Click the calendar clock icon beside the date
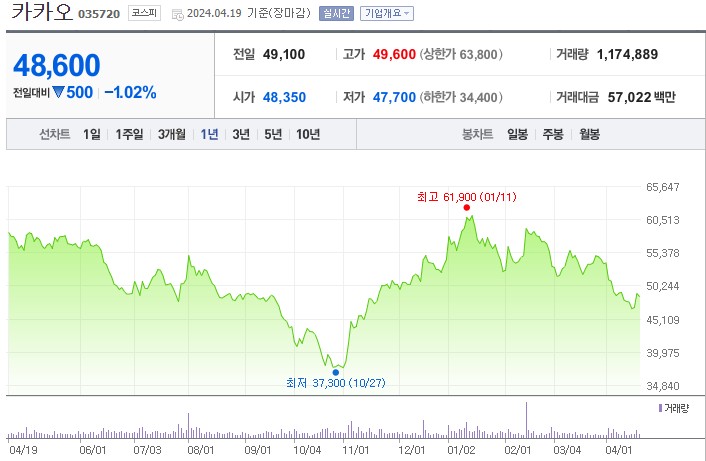 [178, 14]
